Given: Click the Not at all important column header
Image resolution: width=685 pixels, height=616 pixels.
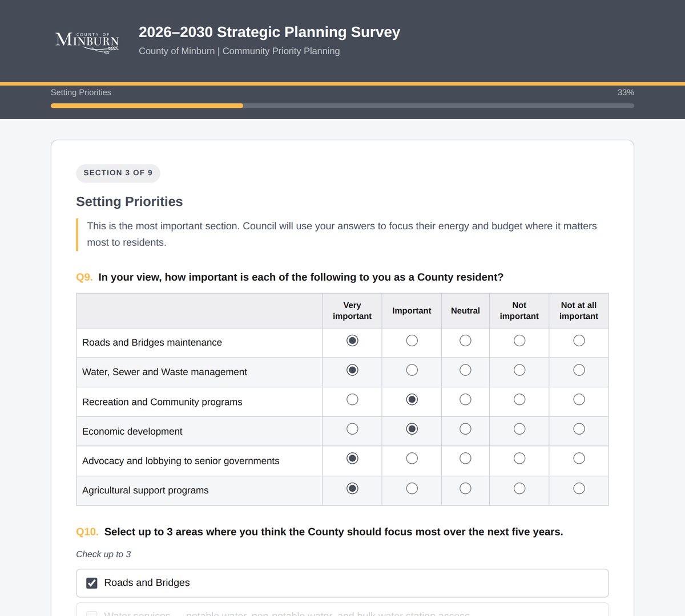Looking at the screenshot, I should tap(579, 311).
